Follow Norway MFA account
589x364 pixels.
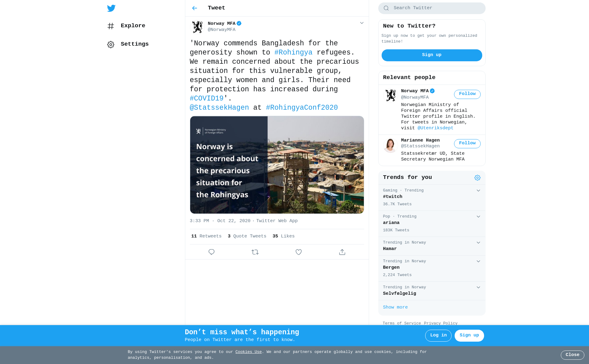pos(467,94)
